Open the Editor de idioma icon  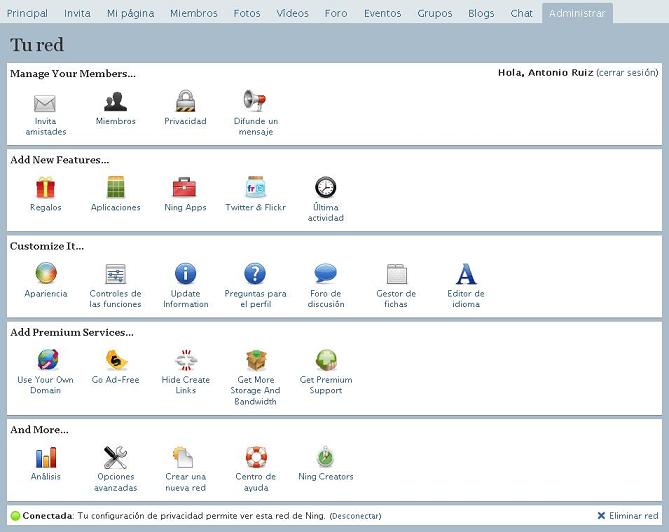coord(466,274)
